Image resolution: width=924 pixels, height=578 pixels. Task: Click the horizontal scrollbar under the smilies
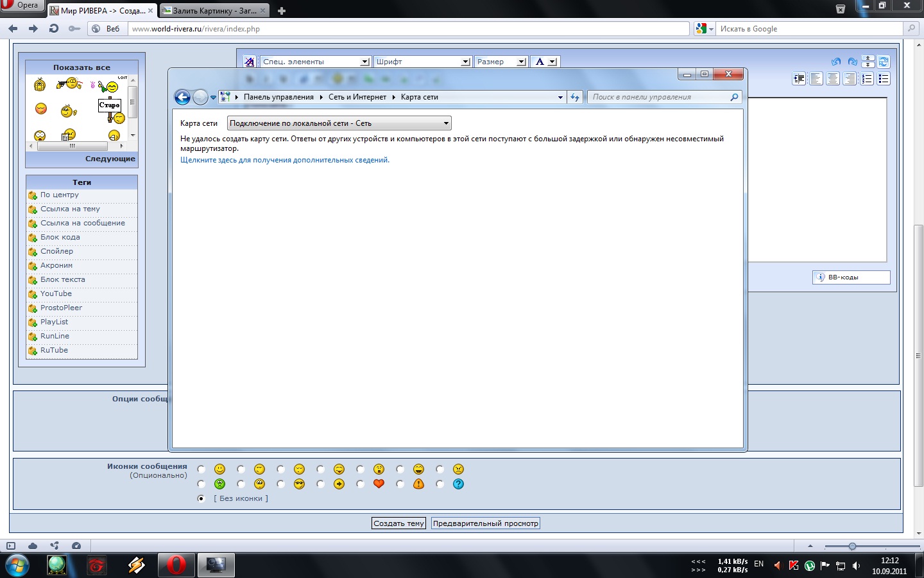click(x=76, y=146)
